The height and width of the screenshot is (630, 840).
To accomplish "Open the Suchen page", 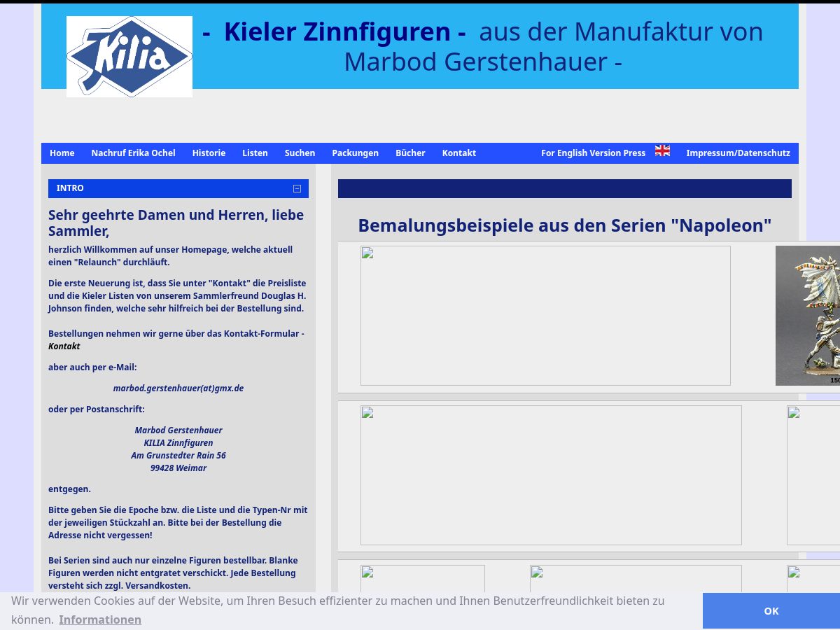I will click(x=300, y=153).
